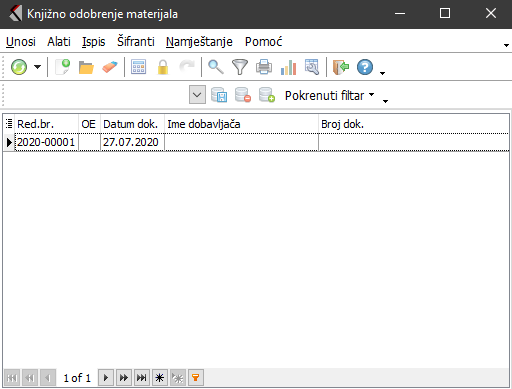Sort by Datum dok. column header

tap(132, 124)
